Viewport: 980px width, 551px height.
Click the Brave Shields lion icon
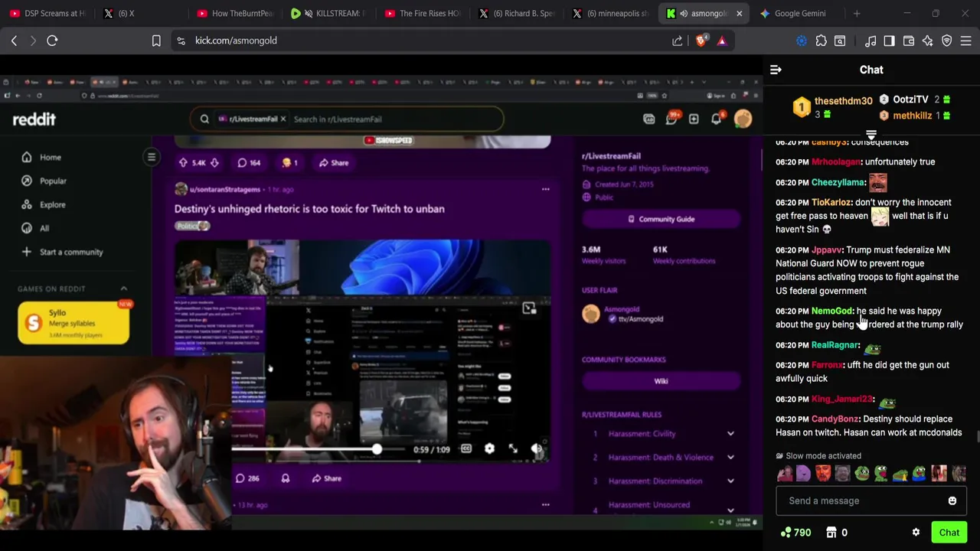[701, 41]
